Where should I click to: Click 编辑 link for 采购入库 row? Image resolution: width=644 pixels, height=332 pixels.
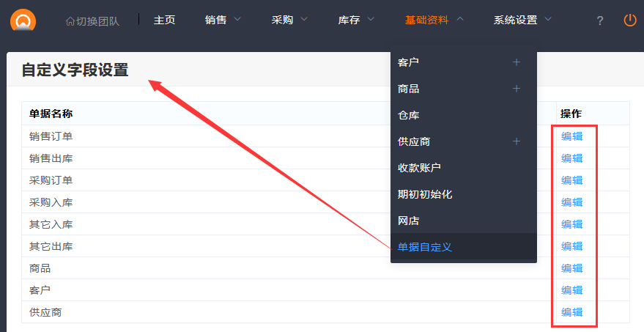coord(572,202)
